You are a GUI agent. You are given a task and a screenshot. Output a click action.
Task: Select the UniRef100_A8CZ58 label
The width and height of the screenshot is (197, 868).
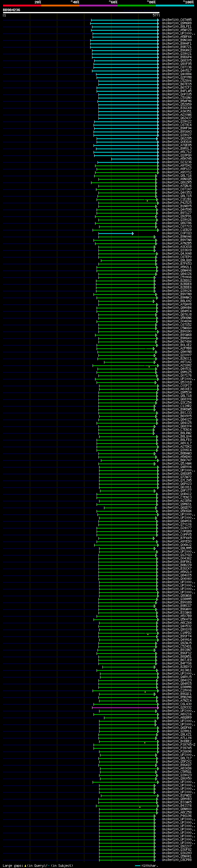[177, 812]
